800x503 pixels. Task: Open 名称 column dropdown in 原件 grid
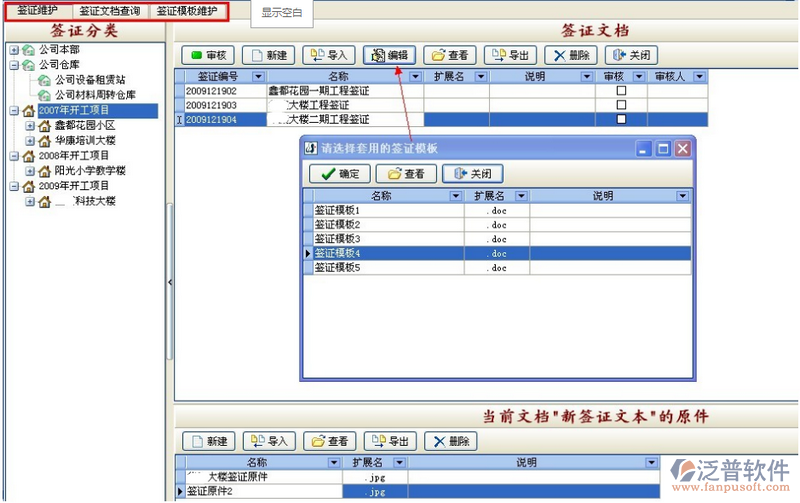pyautogui.click(x=334, y=463)
